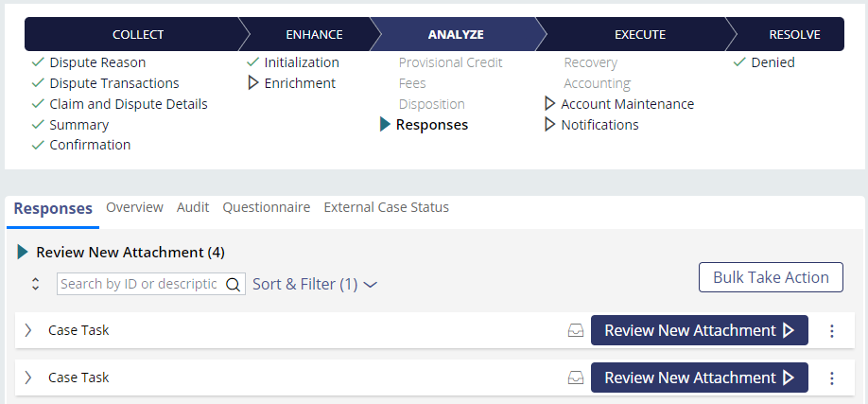Open the Summary step

tap(79, 125)
